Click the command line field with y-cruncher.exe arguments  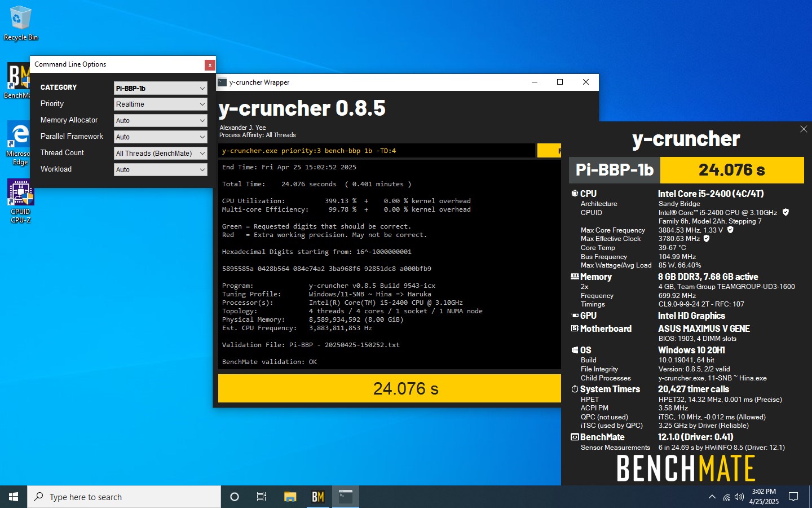(377, 151)
